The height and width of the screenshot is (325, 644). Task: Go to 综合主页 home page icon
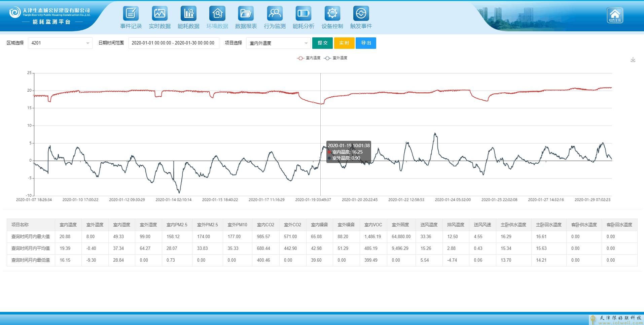pyautogui.click(x=615, y=15)
